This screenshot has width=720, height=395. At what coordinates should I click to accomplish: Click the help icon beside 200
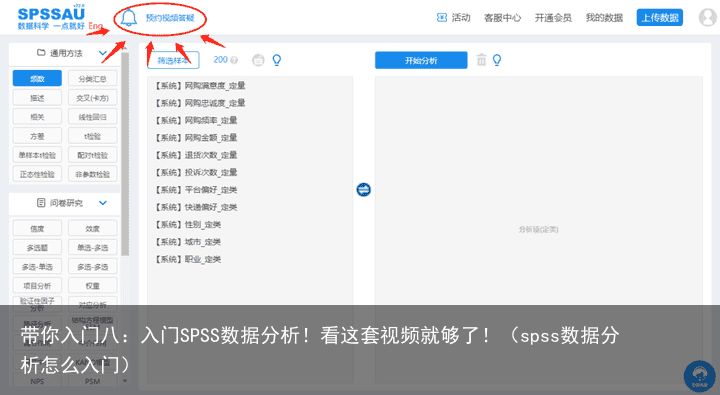click(x=234, y=60)
